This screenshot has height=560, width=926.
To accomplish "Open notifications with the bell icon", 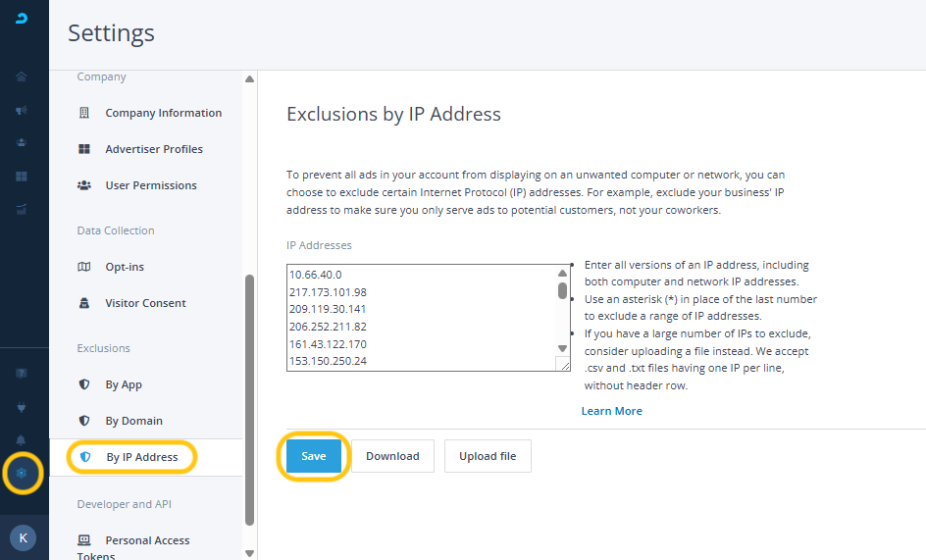I will coord(22,440).
